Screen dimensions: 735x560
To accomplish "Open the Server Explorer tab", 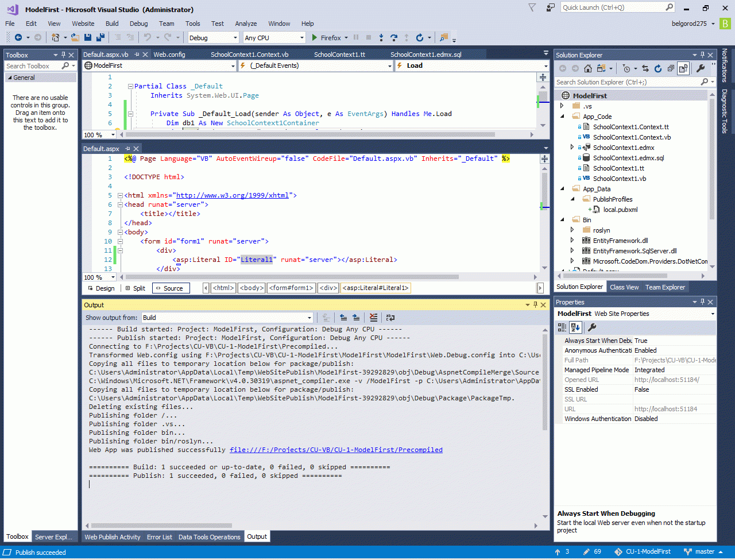I will (53, 537).
